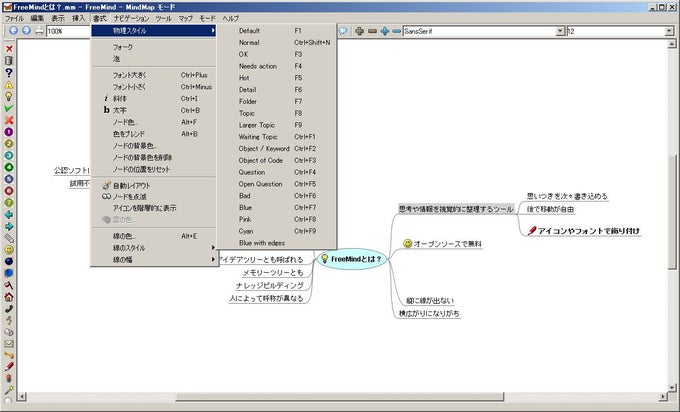The image size is (680, 412).
Task: Add the telephone icon
Action: click(x=9, y=309)
